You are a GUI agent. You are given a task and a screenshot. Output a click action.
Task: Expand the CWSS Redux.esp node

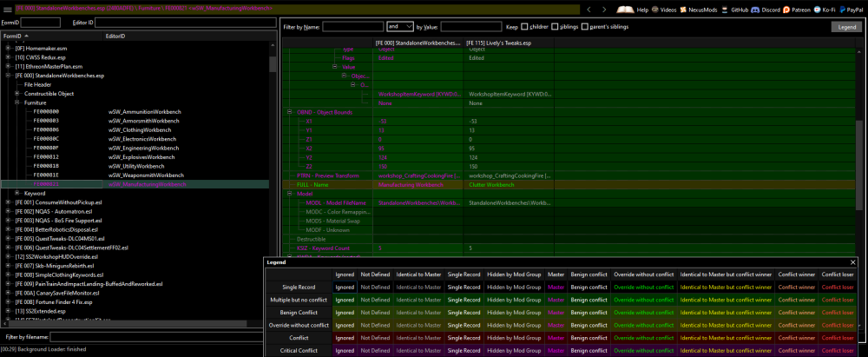tap(8, 57)
